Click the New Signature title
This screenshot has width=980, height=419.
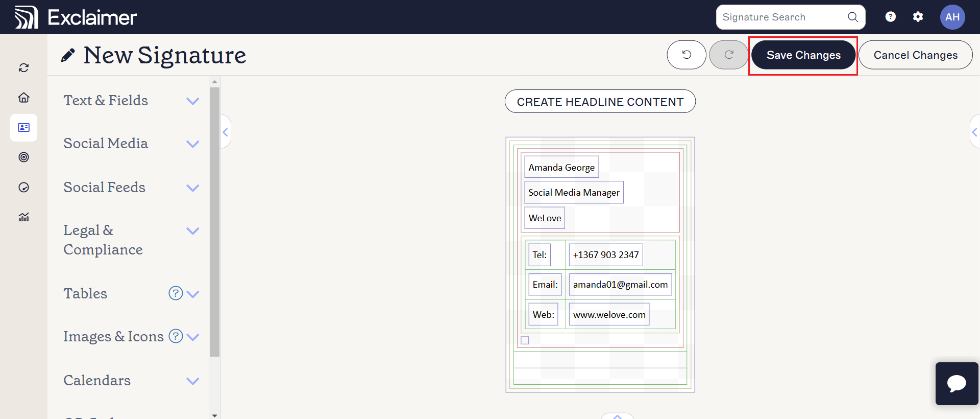[x=165, y=55]
